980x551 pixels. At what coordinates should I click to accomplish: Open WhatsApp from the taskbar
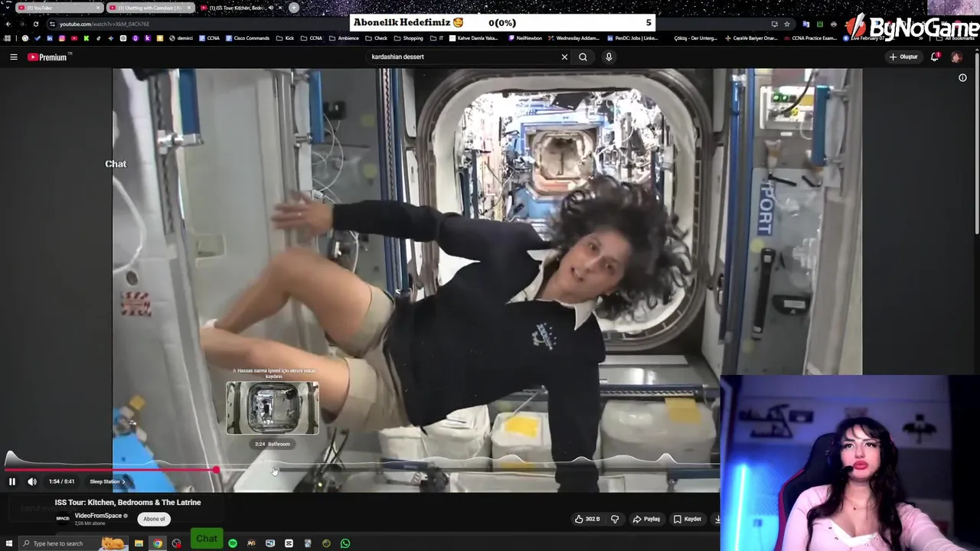click(345, 543)
